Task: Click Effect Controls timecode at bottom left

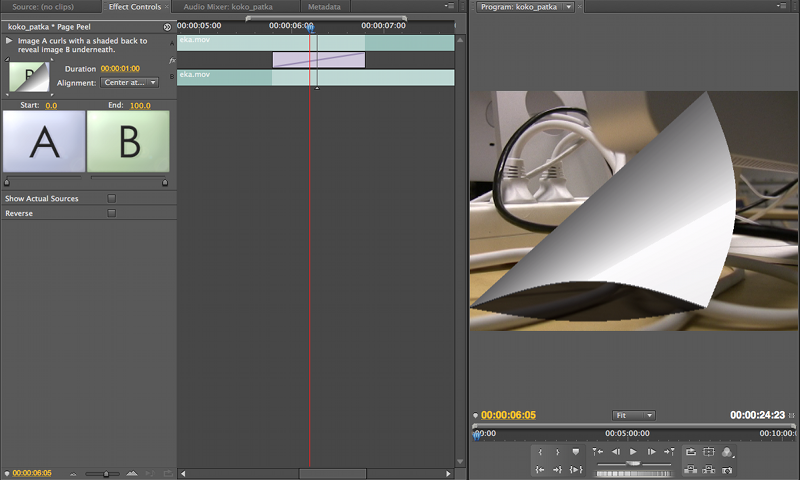Action: (x=32, y=473)
